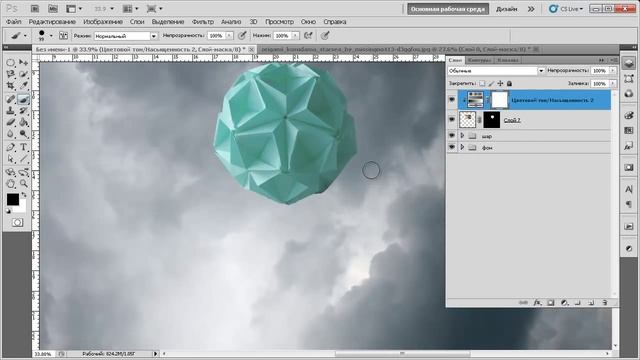Select the Hand tool
The width and height of the screenshot is (640, 360).
(x=11, y=184)
